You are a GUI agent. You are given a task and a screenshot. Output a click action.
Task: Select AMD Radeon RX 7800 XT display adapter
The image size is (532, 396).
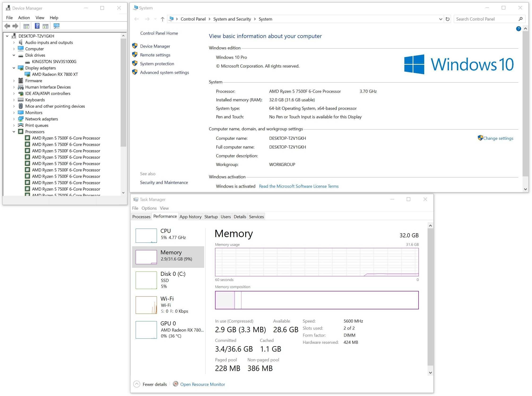point(55,74)
